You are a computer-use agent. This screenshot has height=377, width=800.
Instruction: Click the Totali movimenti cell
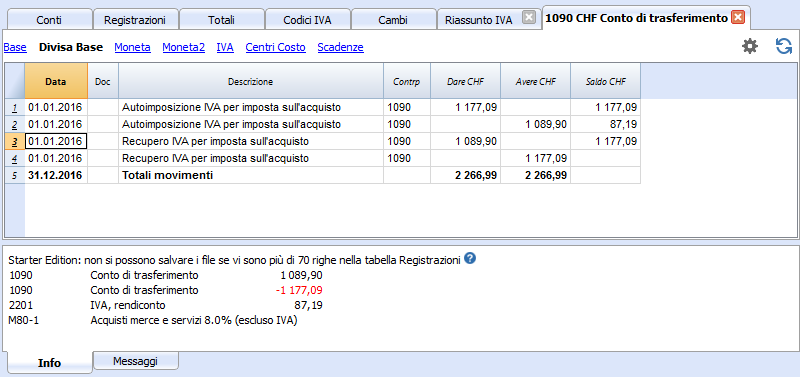pyautogui.click(x=251, y=175)
